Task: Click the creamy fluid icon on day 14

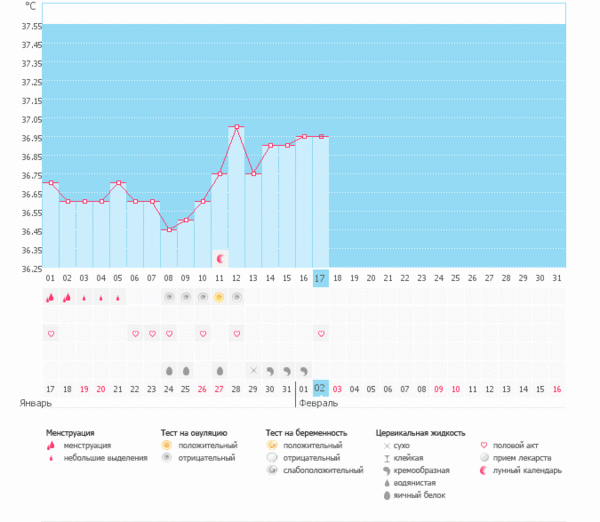Action: (270, 371)
